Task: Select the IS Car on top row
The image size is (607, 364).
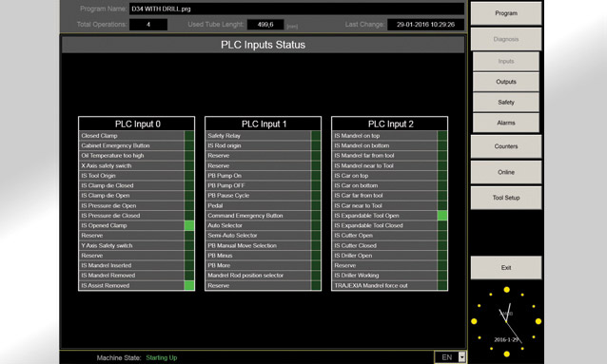Action: pyautogui.click(x=389, y=176)
